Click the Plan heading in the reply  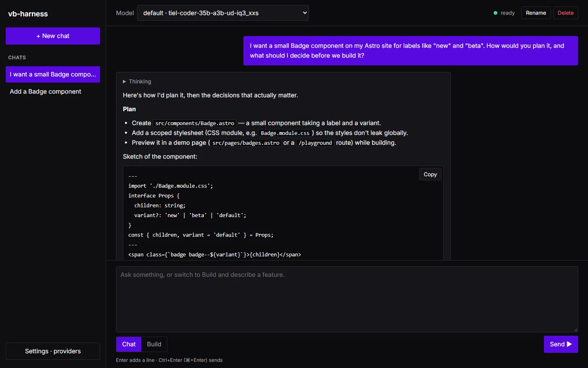click(x=129, y=109)
